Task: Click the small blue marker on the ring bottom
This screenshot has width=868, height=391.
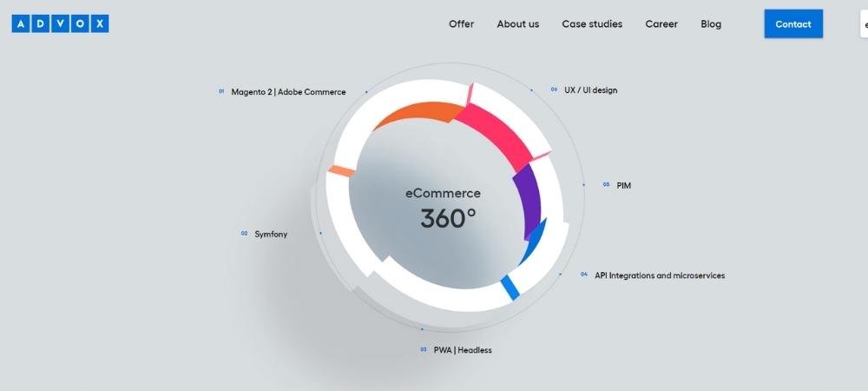Action: tap(510, 288)
